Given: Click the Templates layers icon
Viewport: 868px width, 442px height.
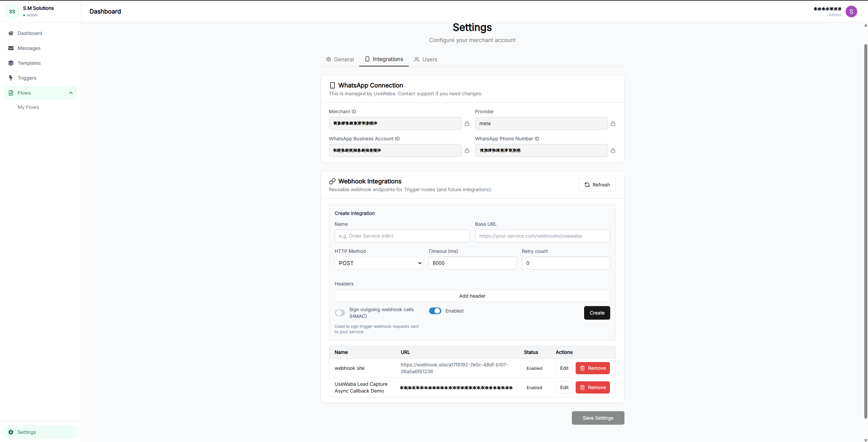Looking at the screenshot, I should pos(11,63).
